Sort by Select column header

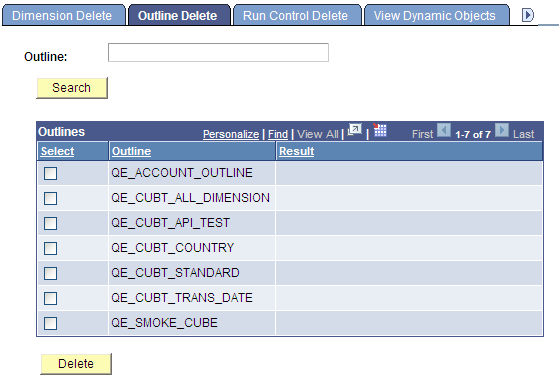(x=57, y=151)
